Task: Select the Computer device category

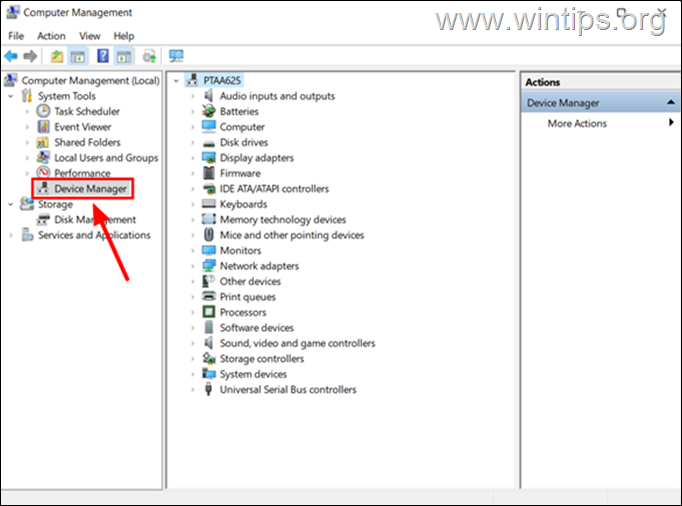Action: [242, 127]
